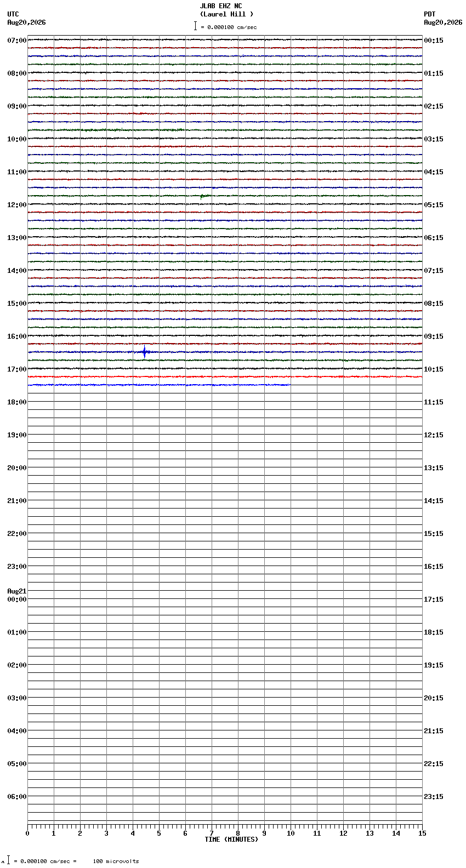466x868 pixels.
Task: Click the '06:00' UTC time label
Action: [x=17, y=797]
